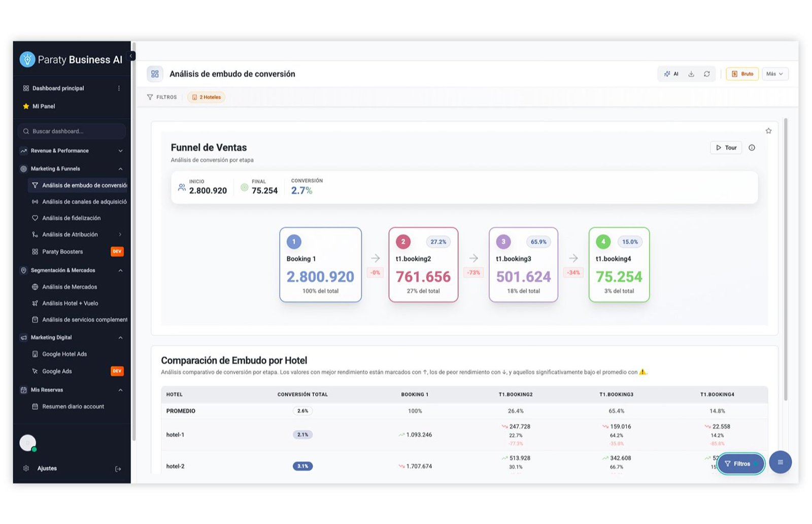Click the PROMEDIO 2.6% badge
The image size is (812, 524).
coord(302,411)
